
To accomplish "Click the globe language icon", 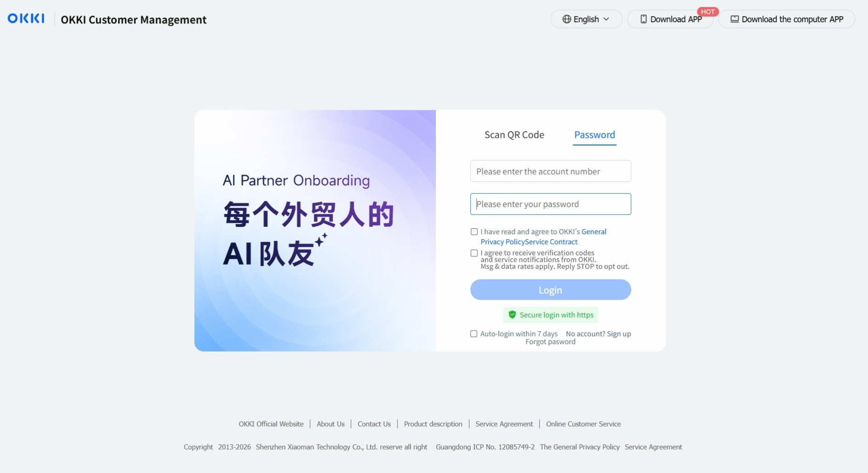I will (x=567, y=19).
